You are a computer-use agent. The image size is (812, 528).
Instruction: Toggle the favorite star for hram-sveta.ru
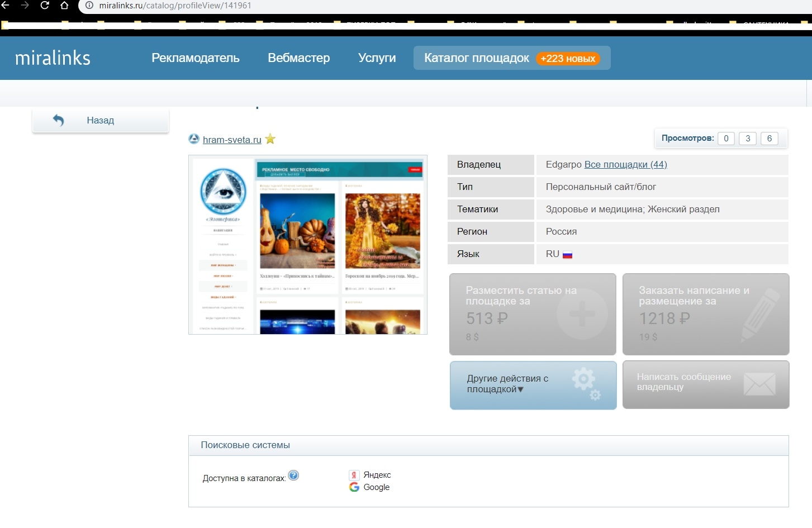270,139
